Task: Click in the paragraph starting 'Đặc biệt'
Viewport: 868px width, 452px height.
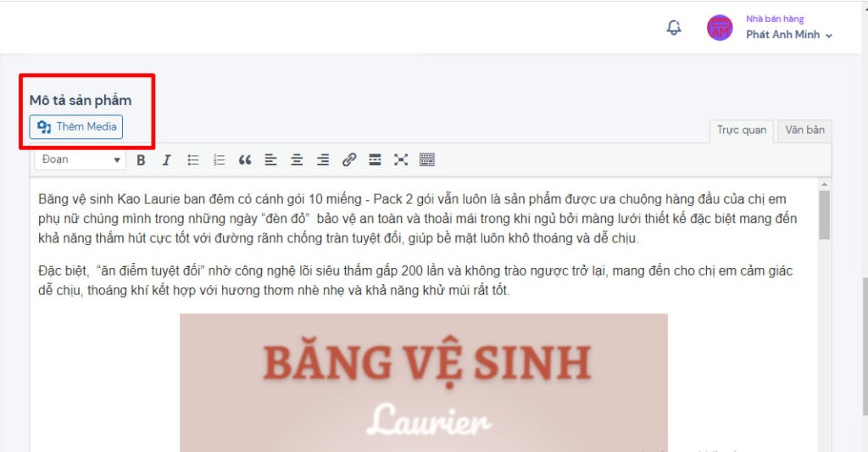Action: tap(415, 281)
